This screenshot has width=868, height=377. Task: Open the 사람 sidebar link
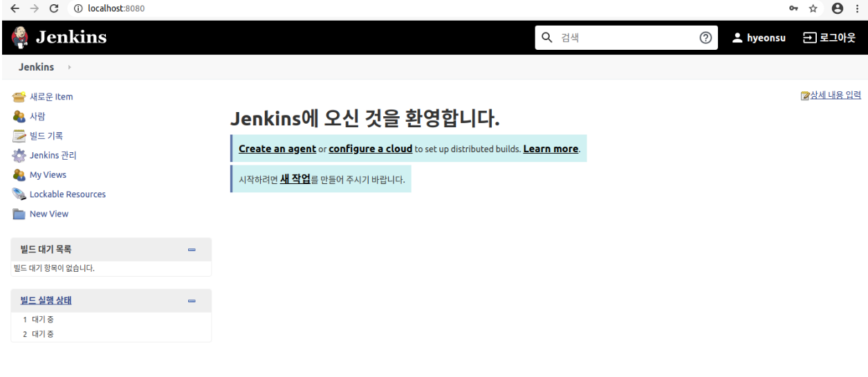point(37,116)
